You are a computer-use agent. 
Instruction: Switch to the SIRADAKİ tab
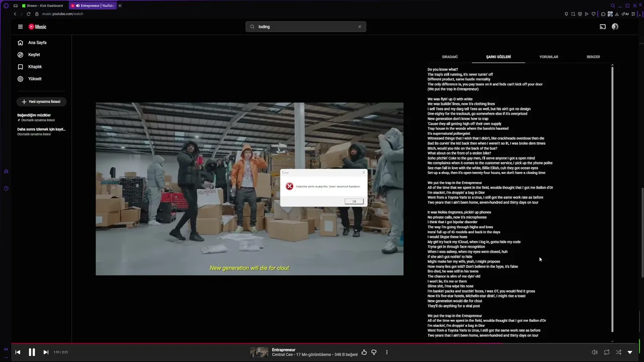(449, 57)
